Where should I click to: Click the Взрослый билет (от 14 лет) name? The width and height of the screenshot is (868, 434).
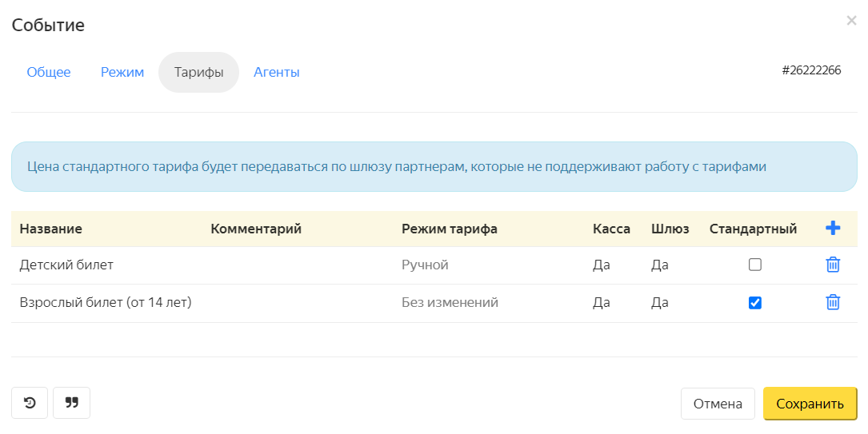(x=106, y=302)
